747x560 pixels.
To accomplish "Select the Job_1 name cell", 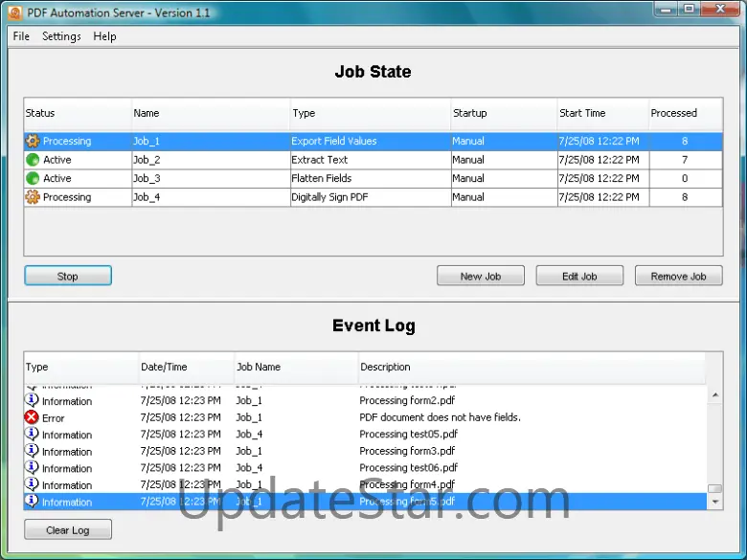I will (211, 141).
